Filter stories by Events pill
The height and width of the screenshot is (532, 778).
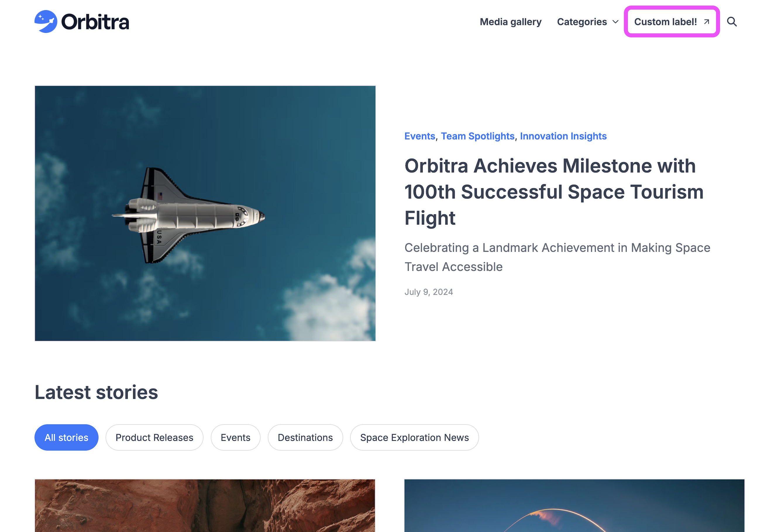click(235, 437)
